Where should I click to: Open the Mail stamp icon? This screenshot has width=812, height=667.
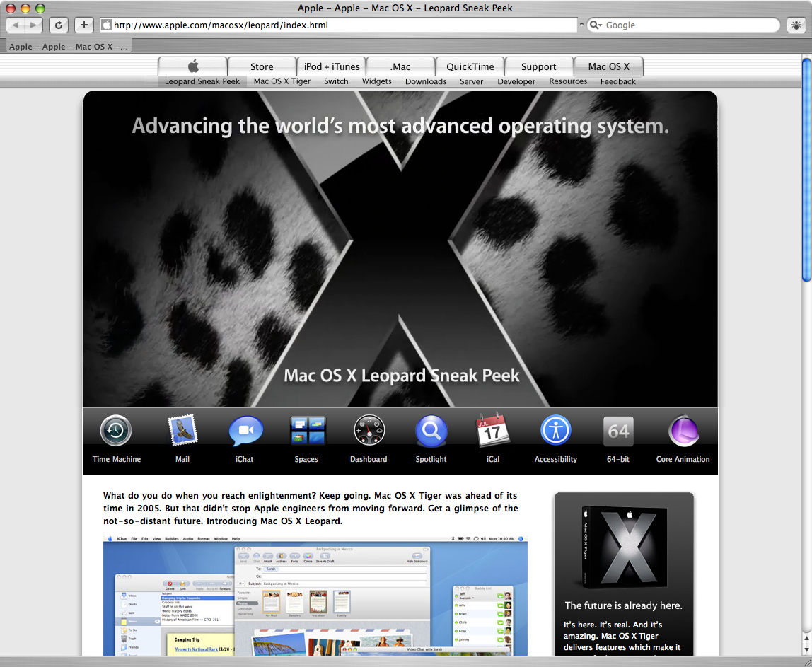[x=182, y=430]
